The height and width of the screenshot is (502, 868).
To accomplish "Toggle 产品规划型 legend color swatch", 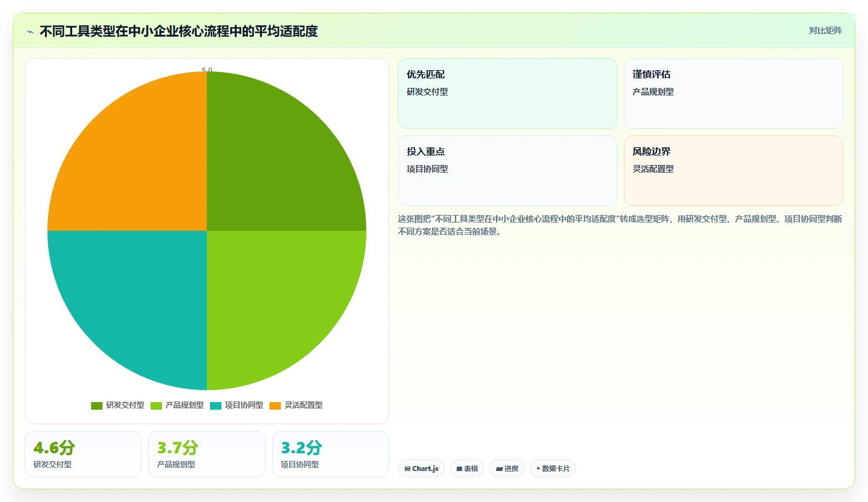I will coord(156,405).
